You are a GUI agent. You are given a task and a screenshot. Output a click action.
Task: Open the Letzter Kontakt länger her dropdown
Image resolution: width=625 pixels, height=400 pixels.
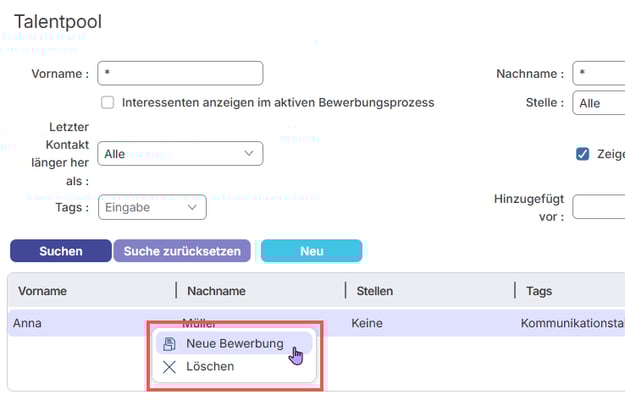tap(180, 154)
